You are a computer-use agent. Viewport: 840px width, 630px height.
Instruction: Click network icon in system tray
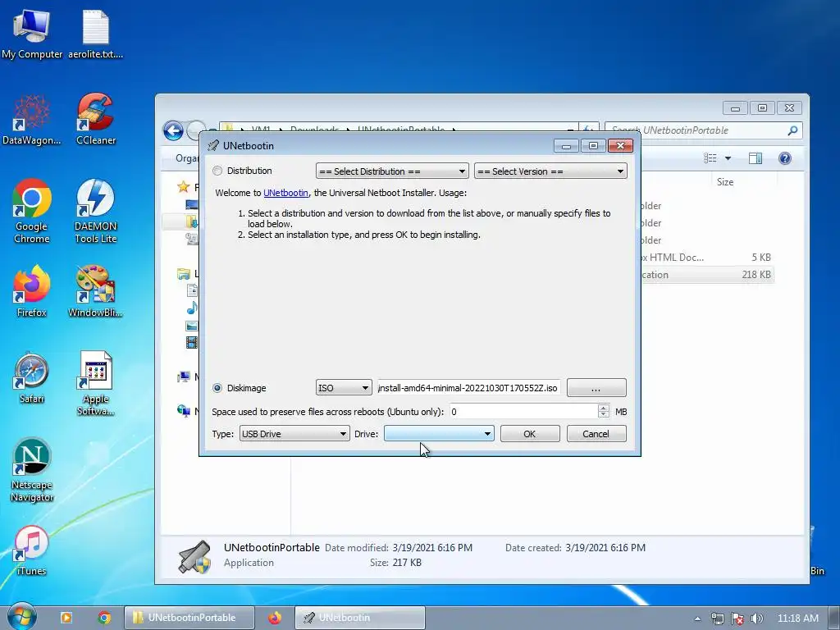coord(717,619)
